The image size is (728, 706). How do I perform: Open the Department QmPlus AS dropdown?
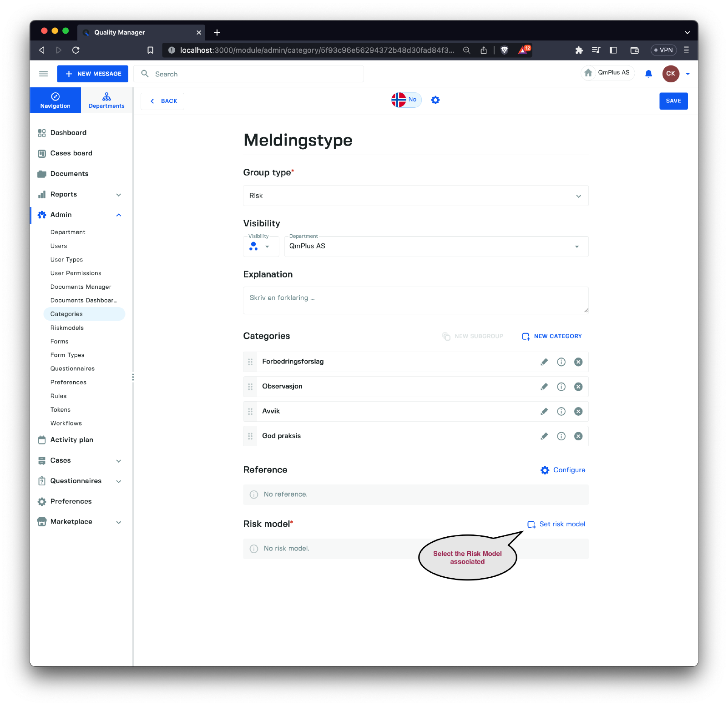(x=436, y=246)
